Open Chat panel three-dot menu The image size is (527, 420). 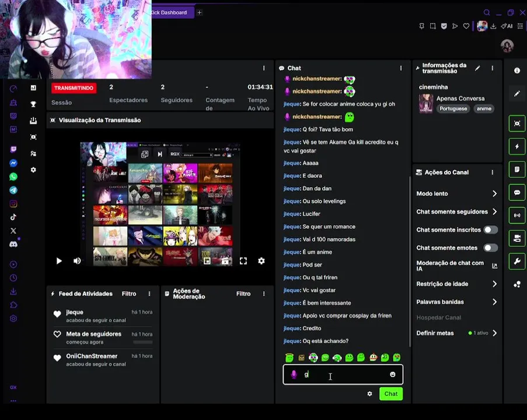point(401,68)
